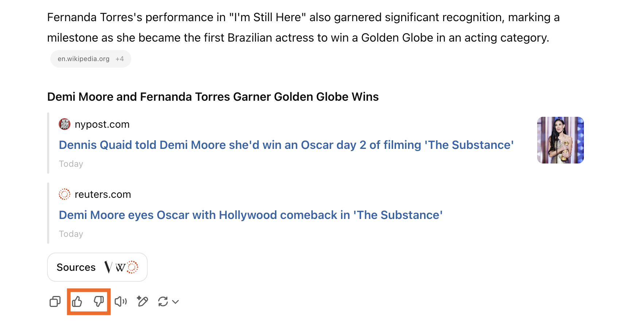Click the pencil edit icon

tap(143, 301)
